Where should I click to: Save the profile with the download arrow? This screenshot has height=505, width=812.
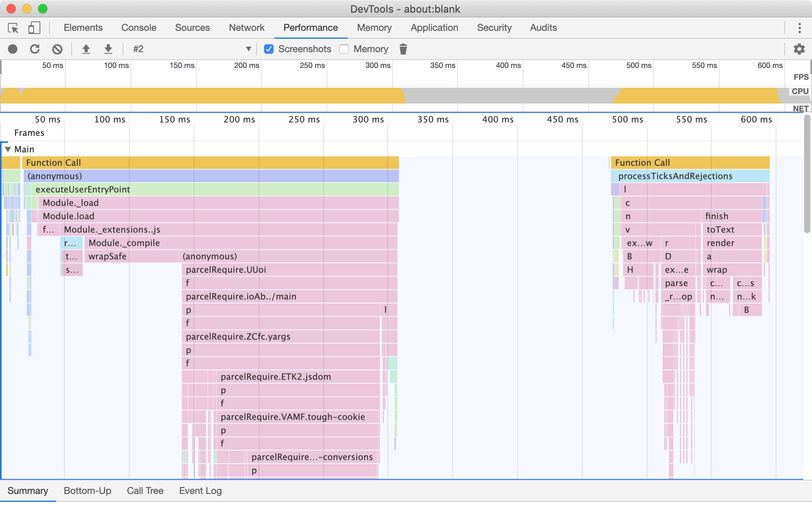pos(108,49)
